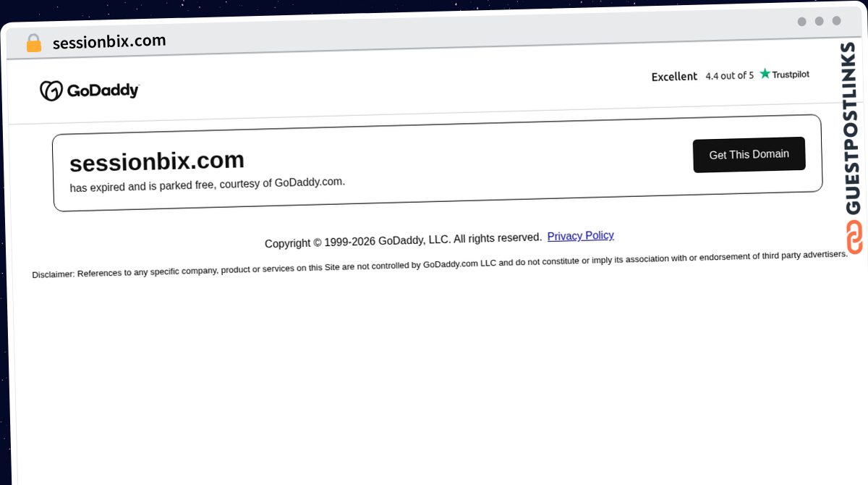Click the '4.4 out of 5' rating text
868x485 pixels.
click(729, 75)
